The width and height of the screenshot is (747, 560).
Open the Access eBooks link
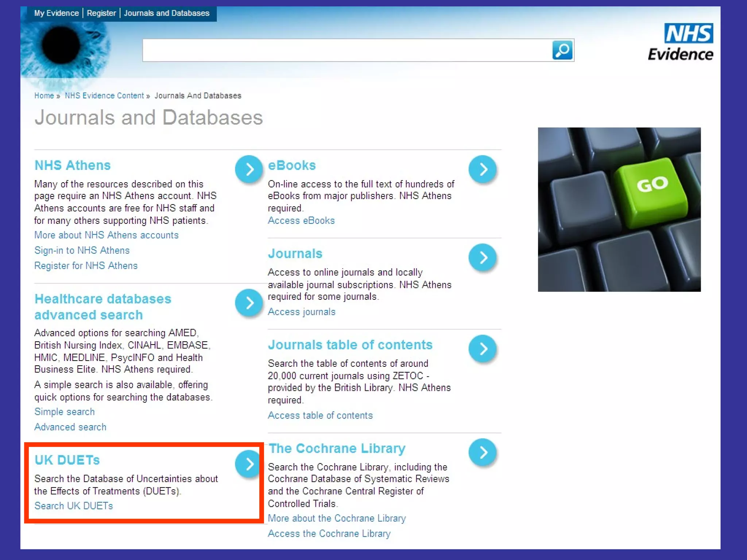tap(301, 221)
